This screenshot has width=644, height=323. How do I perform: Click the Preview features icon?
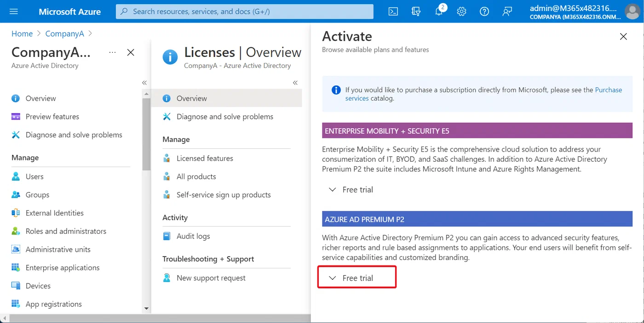click(16, 117)
